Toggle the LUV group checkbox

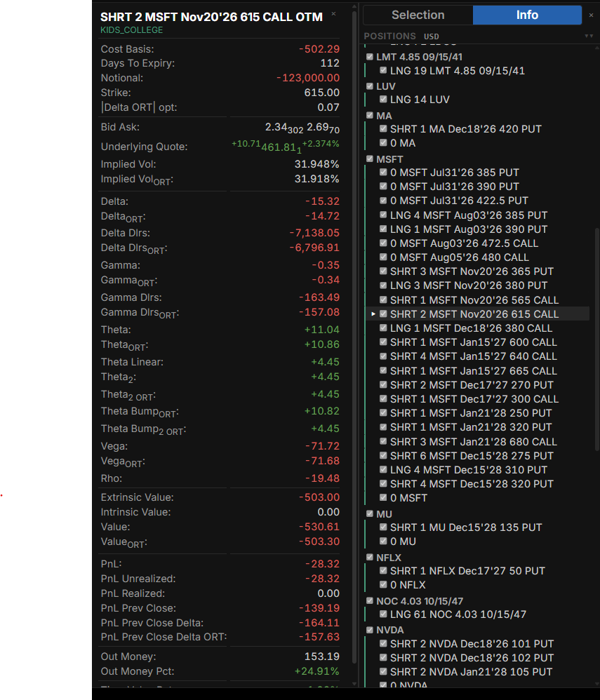pos(369,86)
